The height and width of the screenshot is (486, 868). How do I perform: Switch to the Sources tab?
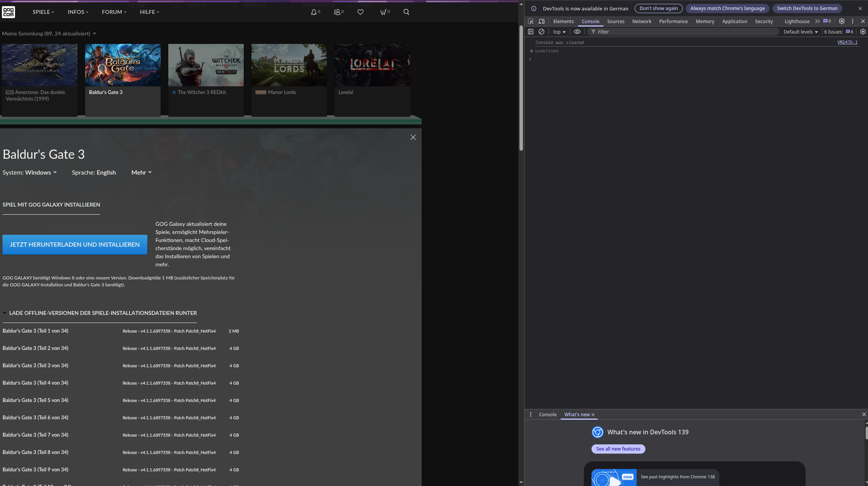tap(616, 21)
